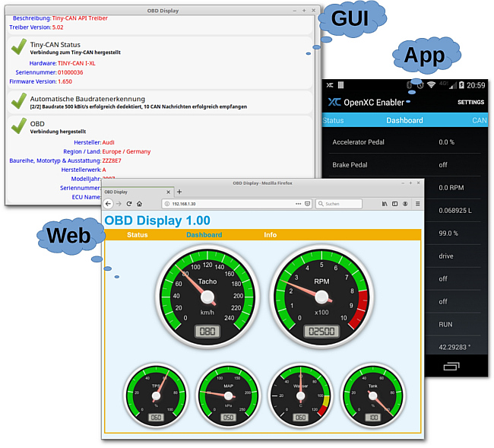The width and height of the screenshot is (494, 448).
Task: Open a new Firefox tab
Action: pyautogui.click(x=179, y=192)
